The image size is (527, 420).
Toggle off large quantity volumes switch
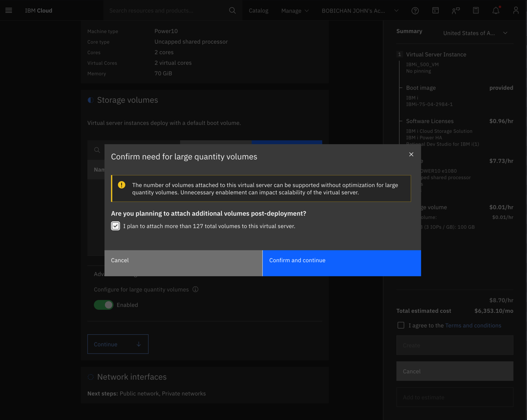[103, 305]
